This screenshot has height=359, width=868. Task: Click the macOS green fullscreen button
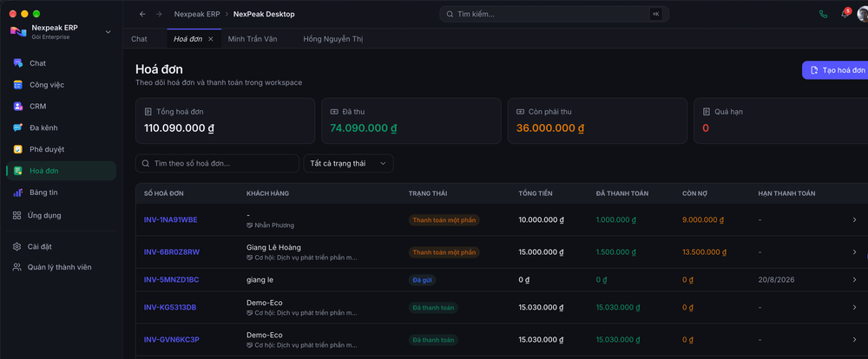pos(36,13)
